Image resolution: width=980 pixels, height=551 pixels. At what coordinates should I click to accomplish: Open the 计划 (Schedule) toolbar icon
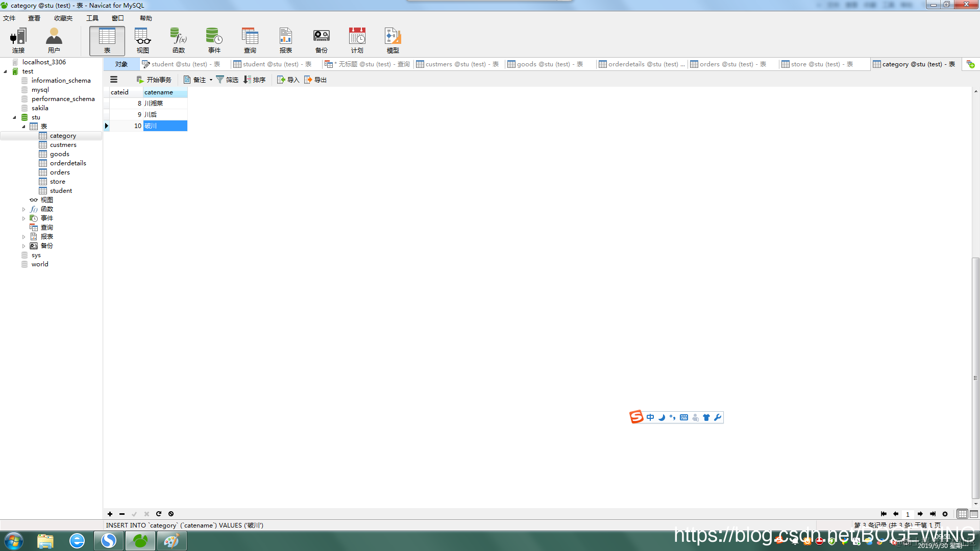pos(357,40)
